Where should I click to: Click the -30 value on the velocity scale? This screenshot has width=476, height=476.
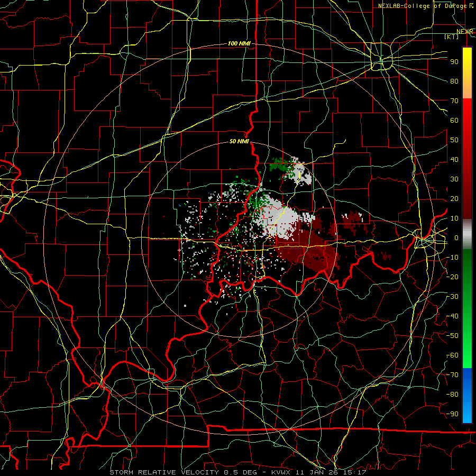coord(452,297)
